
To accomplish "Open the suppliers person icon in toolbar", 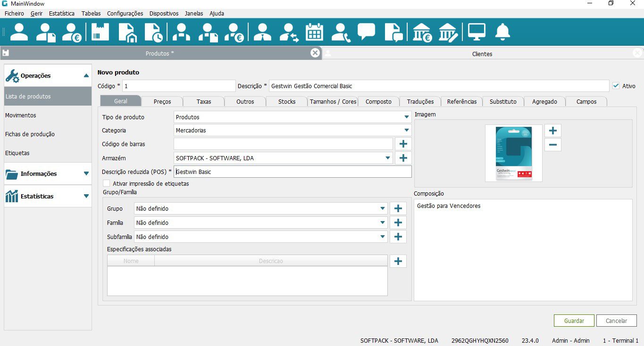I will (x=181, y=32).
